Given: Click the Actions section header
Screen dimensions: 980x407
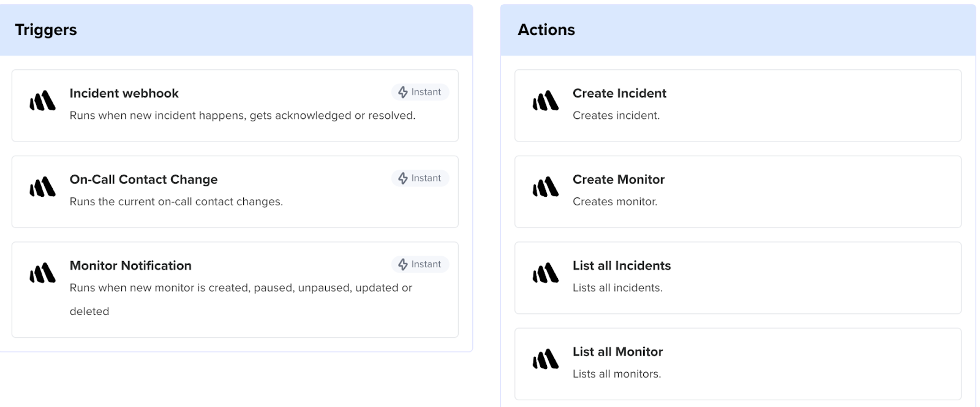Looking at the screenshot, I should pos(546,30).
